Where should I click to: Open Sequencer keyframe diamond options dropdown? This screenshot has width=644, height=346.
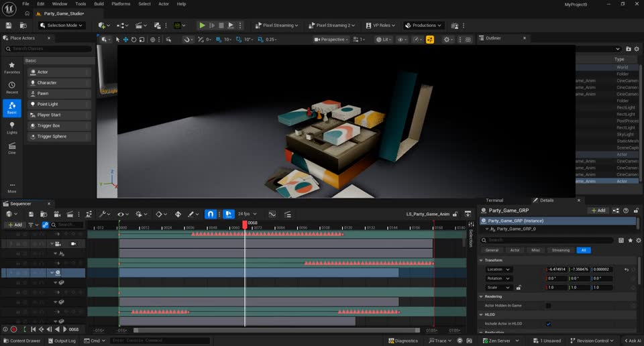[161, 214]
